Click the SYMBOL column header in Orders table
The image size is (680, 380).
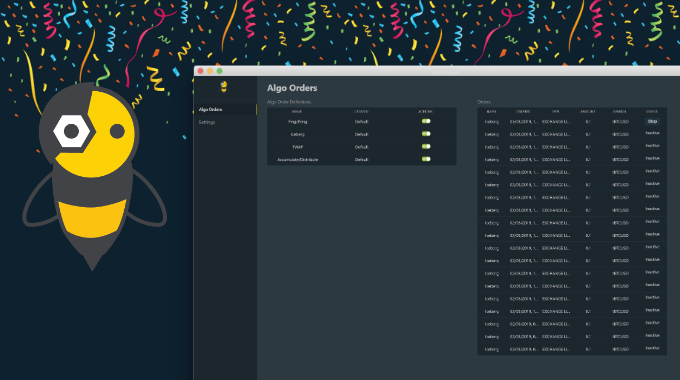(x=620, y=111)
